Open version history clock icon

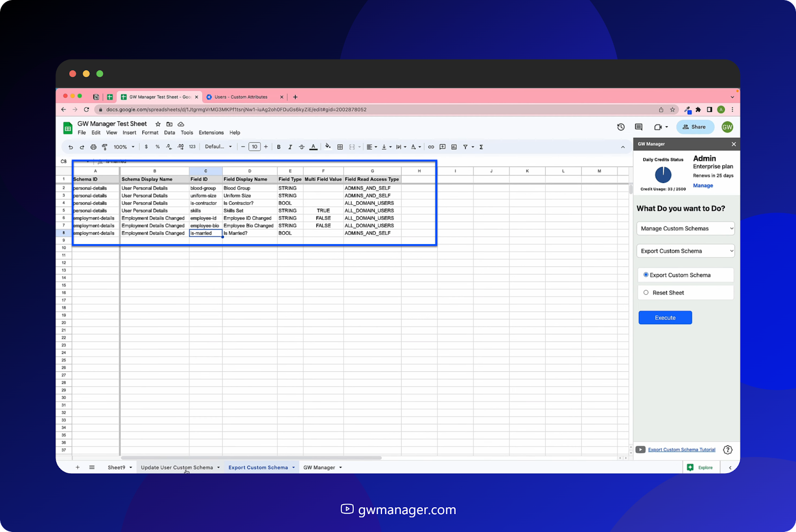click(x=621, y=127)
